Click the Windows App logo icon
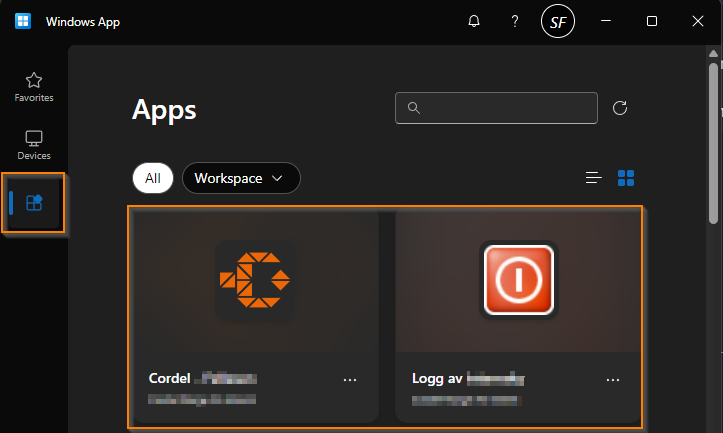The height and width of the screenshot is (433, 723). pos(23,21)
